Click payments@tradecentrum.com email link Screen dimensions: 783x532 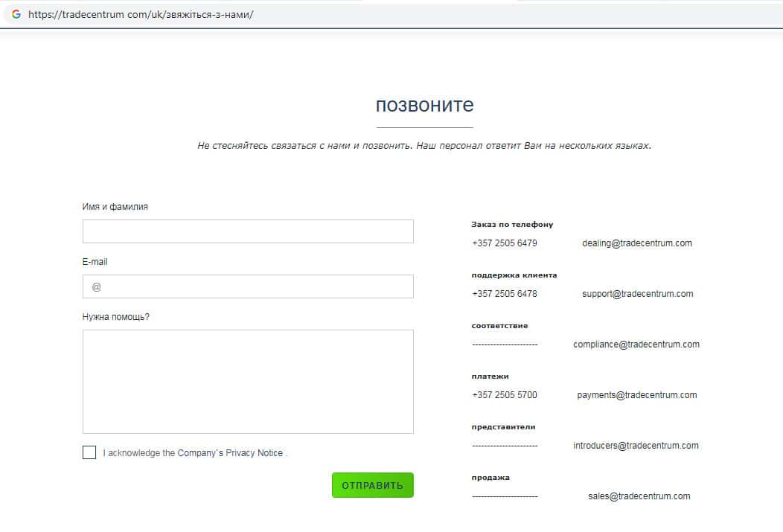coord(636,395)
